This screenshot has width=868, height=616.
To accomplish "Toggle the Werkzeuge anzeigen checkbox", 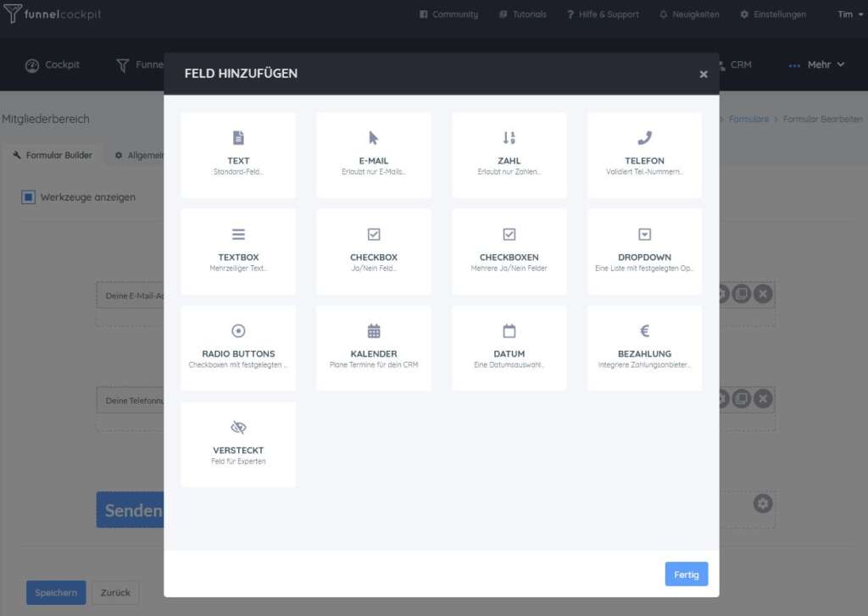I will coord(28,197).
